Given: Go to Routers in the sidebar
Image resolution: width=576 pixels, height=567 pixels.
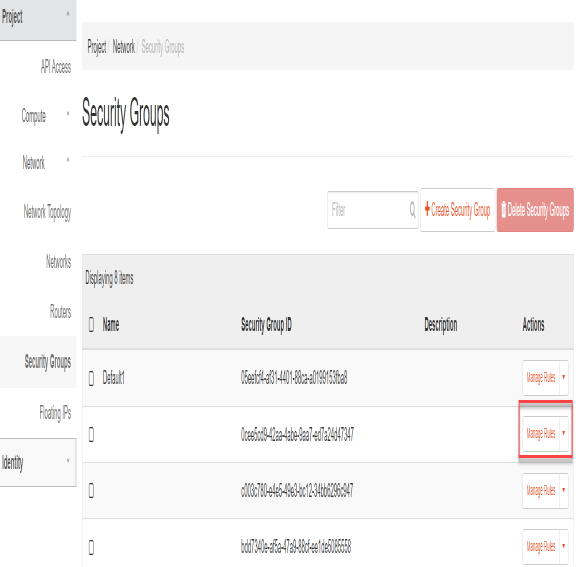Looking at the screenshot, I should pos(60,311).
